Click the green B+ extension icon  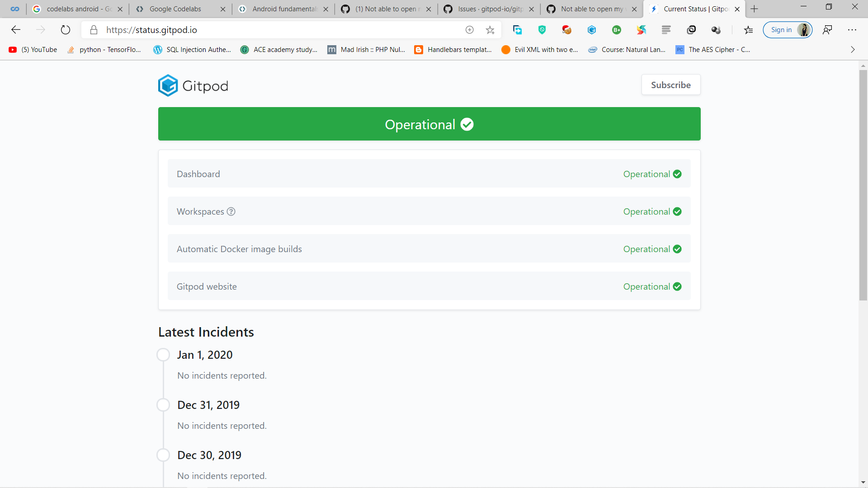(x=617, y=30)
